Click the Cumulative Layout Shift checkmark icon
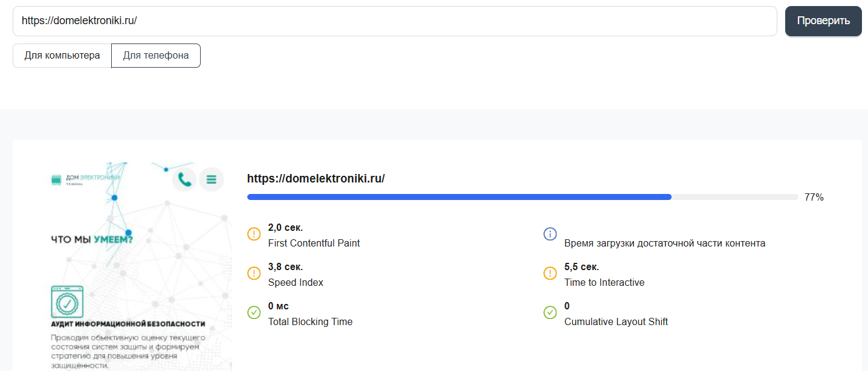868x371 pixels. tap(550, 312)
